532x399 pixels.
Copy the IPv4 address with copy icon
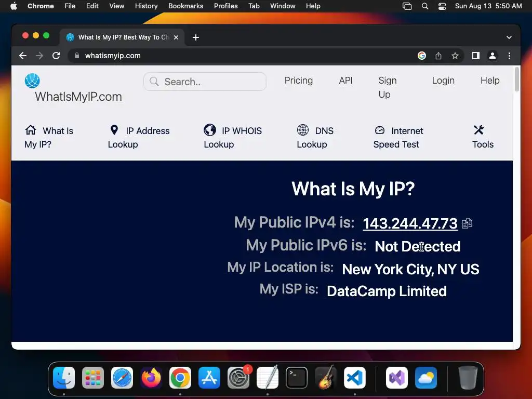click(x=467, y=223)
